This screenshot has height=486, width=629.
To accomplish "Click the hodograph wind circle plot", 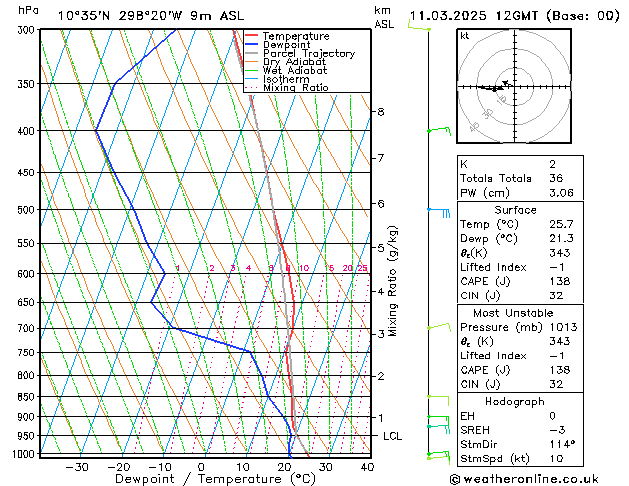I will [507, 87].
